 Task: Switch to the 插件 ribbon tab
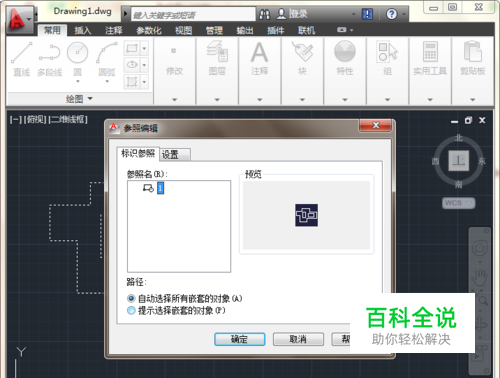pyautogui.click(x=276, y=31)
